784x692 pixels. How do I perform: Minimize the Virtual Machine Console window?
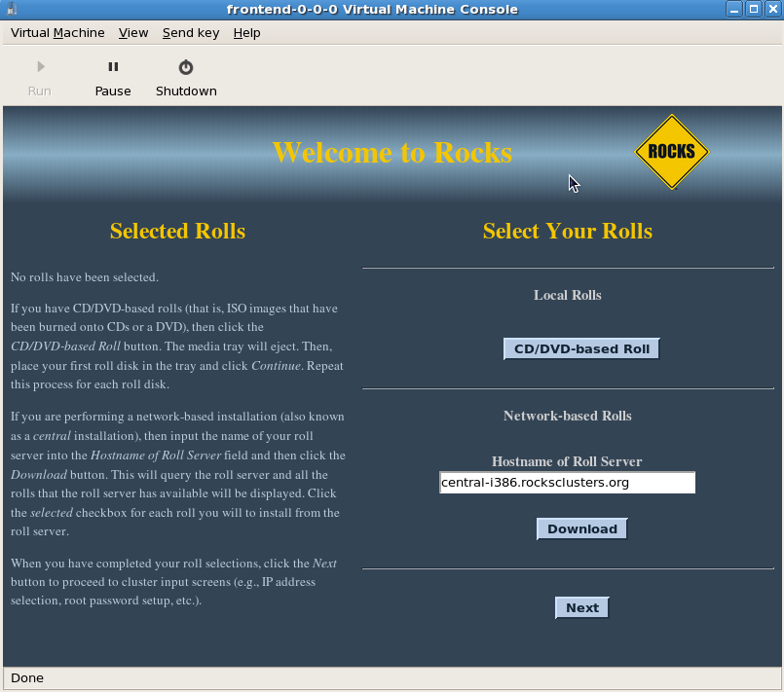point(734,9)
